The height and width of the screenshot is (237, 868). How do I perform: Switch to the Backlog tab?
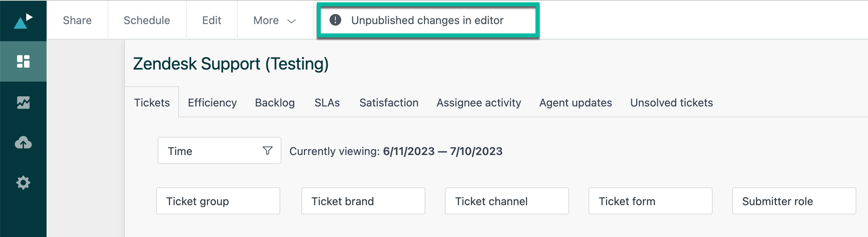tap(275, 103)
